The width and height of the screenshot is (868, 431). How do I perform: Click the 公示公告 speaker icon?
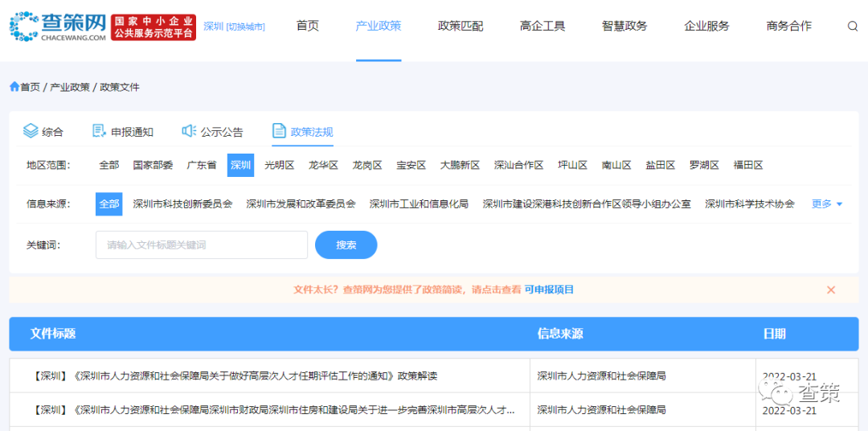pos(189,131)
